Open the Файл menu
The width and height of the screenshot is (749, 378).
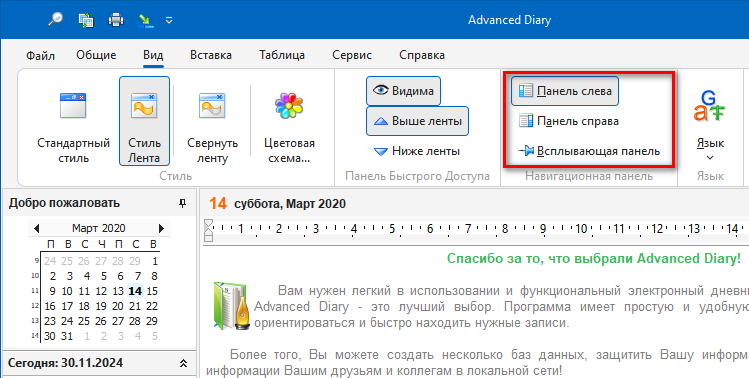(x=40, y=55)
